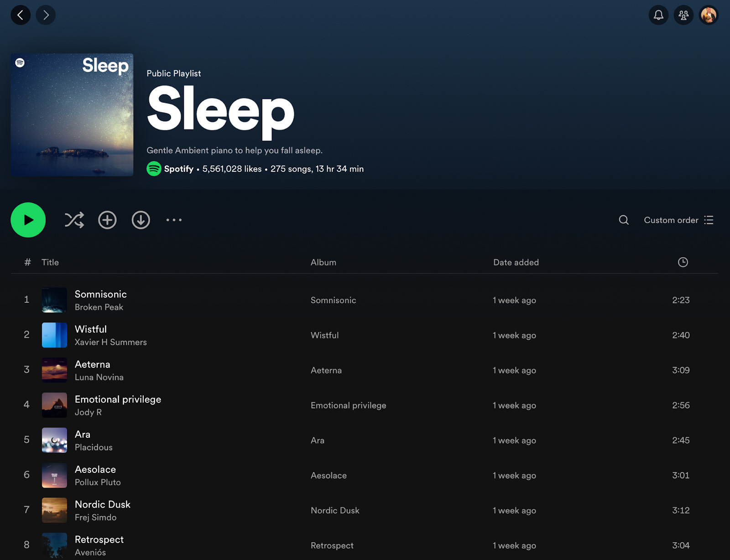The height and width of the screenshot is (560, 730).
Task: Select the Retrospect track title
Action: [x=99, y=540]
